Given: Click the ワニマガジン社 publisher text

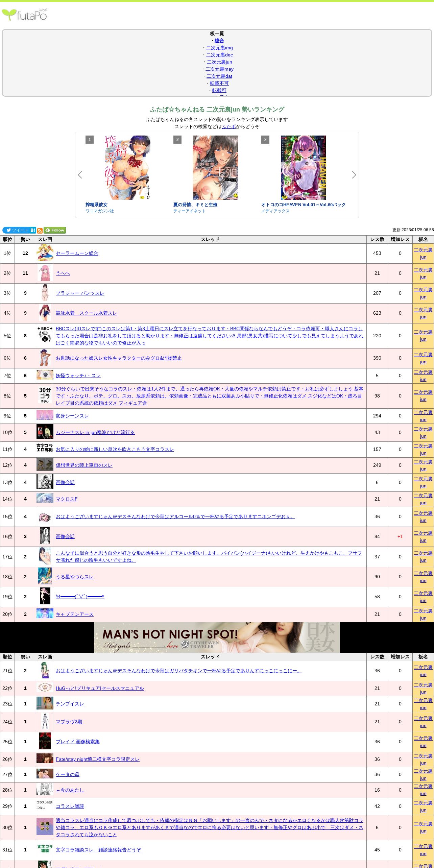Looking at the screenshot, I should (x=100, y=211).
